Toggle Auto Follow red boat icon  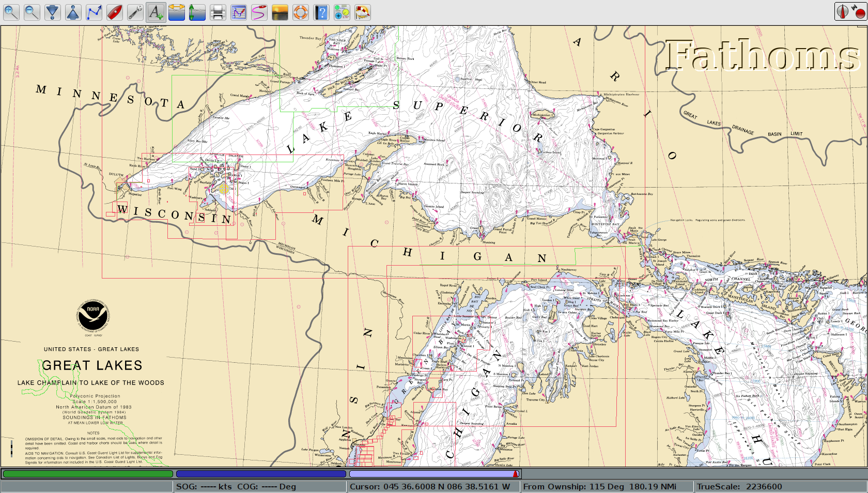click(x=115, y=12)
